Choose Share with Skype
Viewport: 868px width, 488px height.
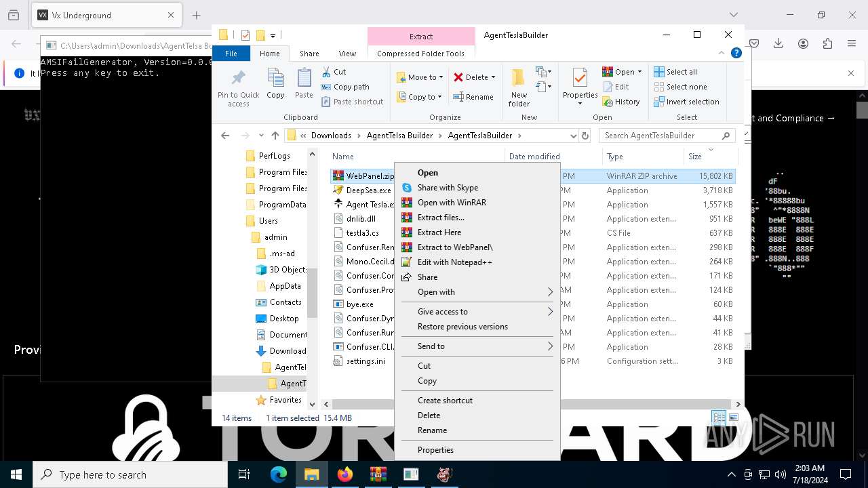pyautogui.click(x=477, y=188)
